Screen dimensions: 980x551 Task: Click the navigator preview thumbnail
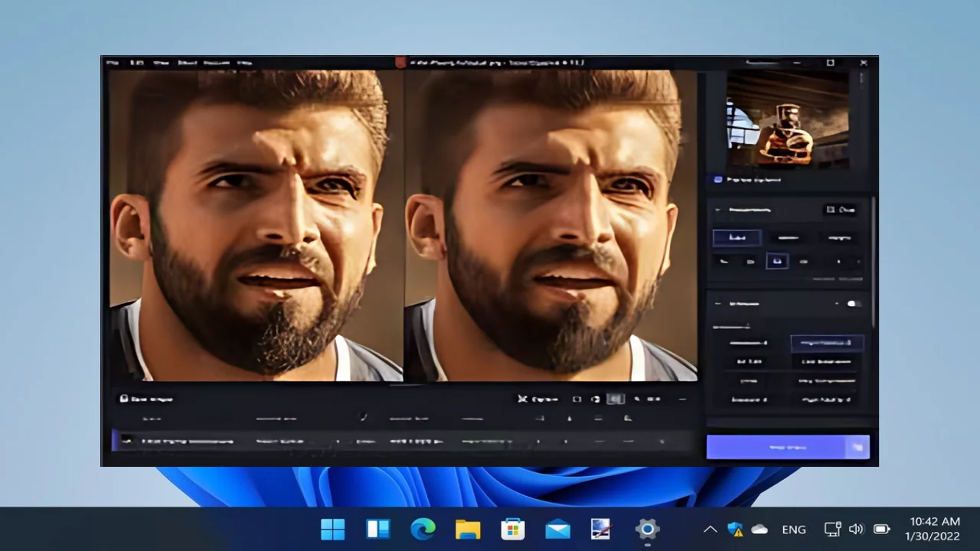point(787,119)
